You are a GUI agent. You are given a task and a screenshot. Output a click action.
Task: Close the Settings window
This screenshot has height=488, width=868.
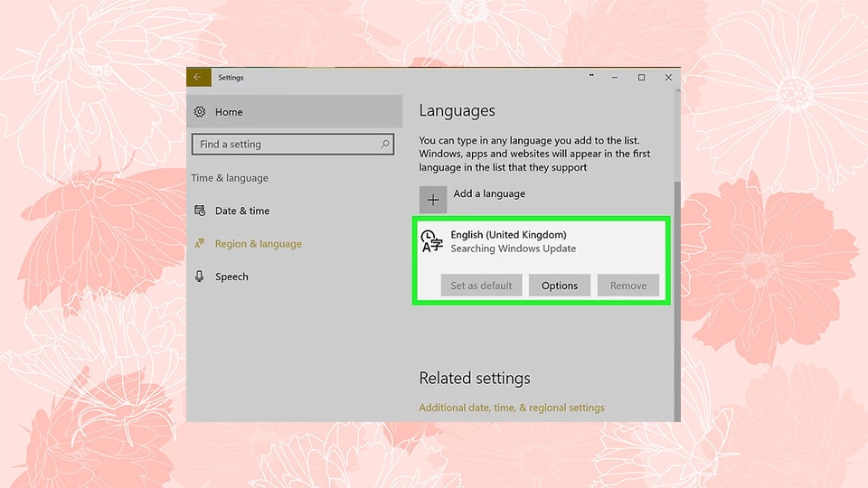668,78
